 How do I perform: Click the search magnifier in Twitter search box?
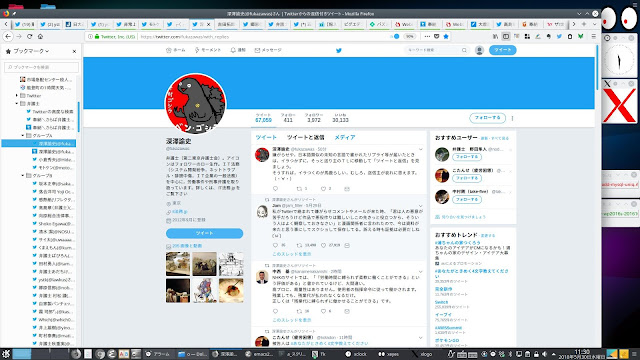click(x=464, y=50)
